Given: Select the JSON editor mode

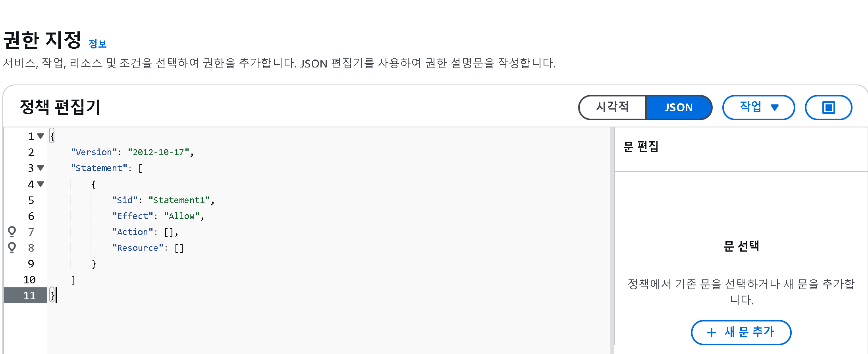Looking at the screenshot, I should [x=679, y=108].
